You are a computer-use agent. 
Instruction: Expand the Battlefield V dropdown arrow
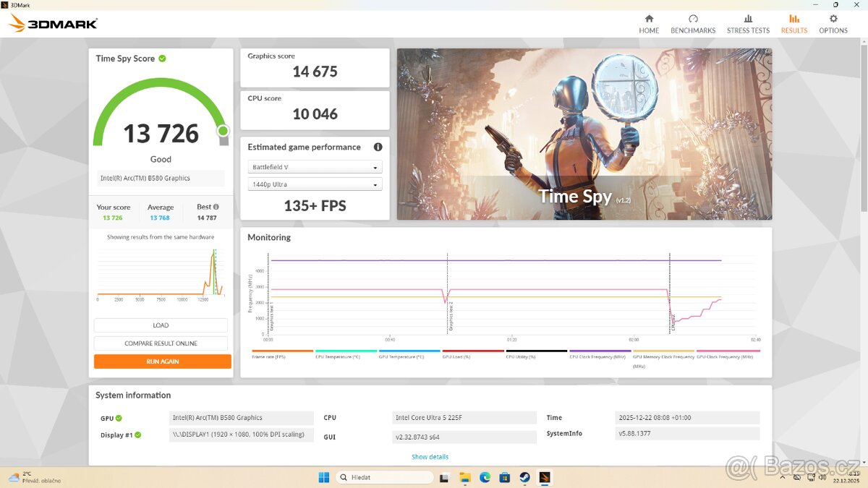375,166
